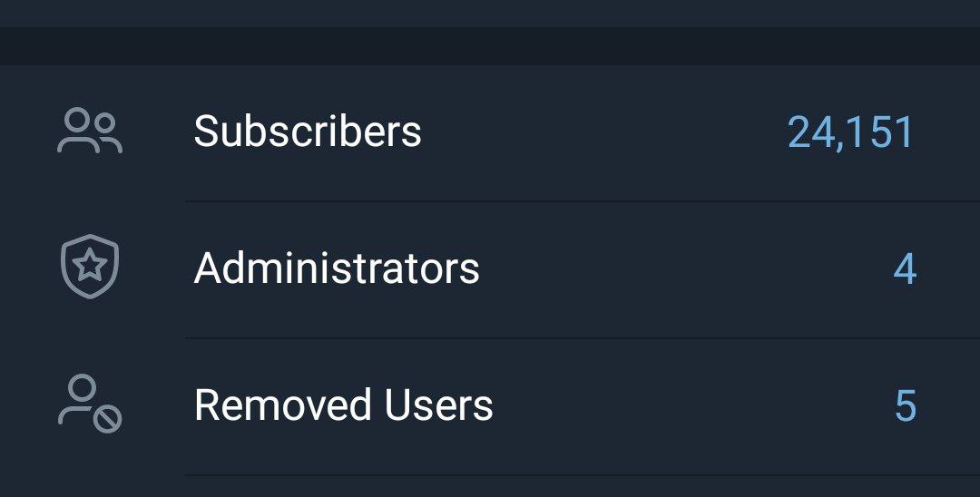
Task: Open the Administrators list
Action: 490,269
